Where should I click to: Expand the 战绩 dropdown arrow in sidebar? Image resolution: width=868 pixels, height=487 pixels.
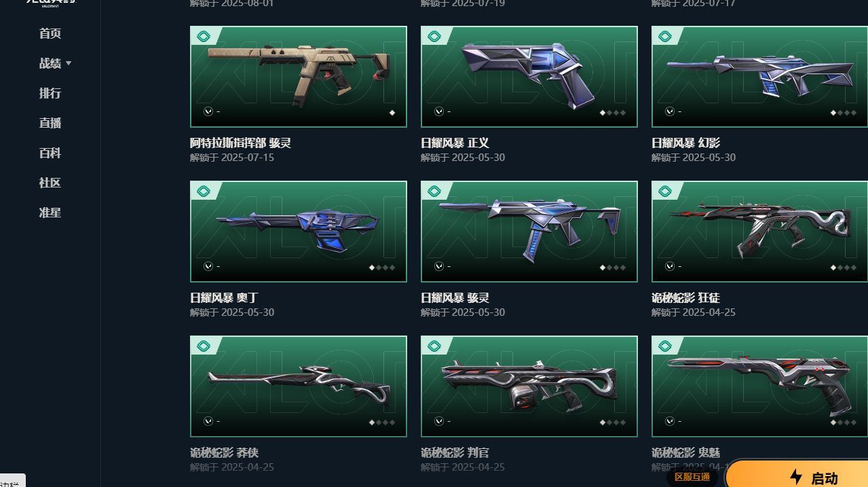[69, 63]
